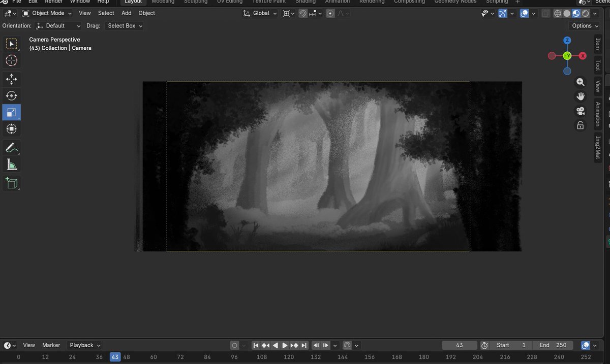Open the Playback dropdown in timeline

pos(84,345)
